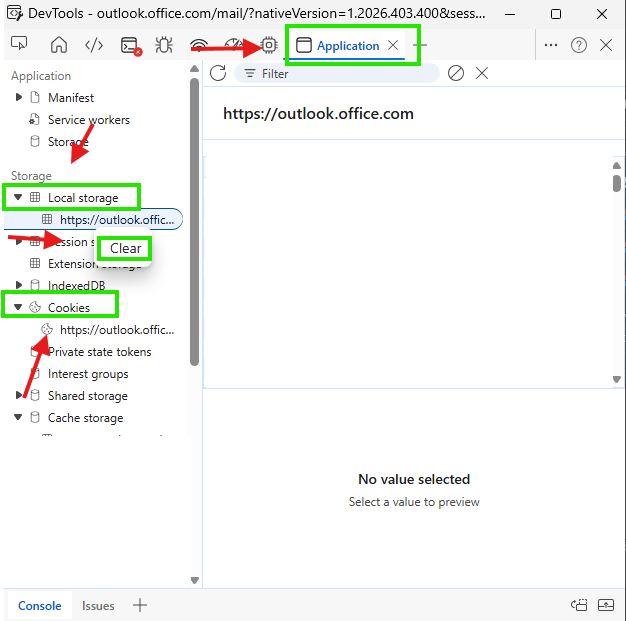Click sidebar scrollbar down arrow
Image resolution: width=626 pixels, height=621 pixels.
[x=194, y=580]
